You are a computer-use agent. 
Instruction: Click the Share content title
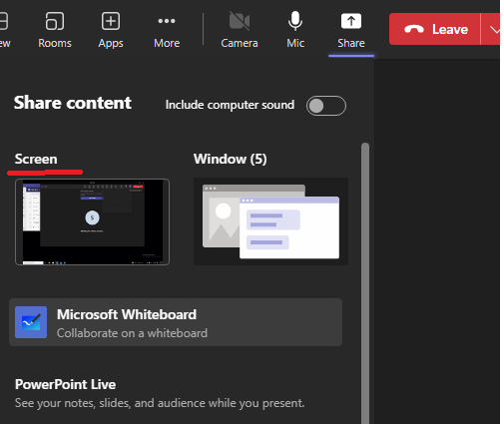73,103
